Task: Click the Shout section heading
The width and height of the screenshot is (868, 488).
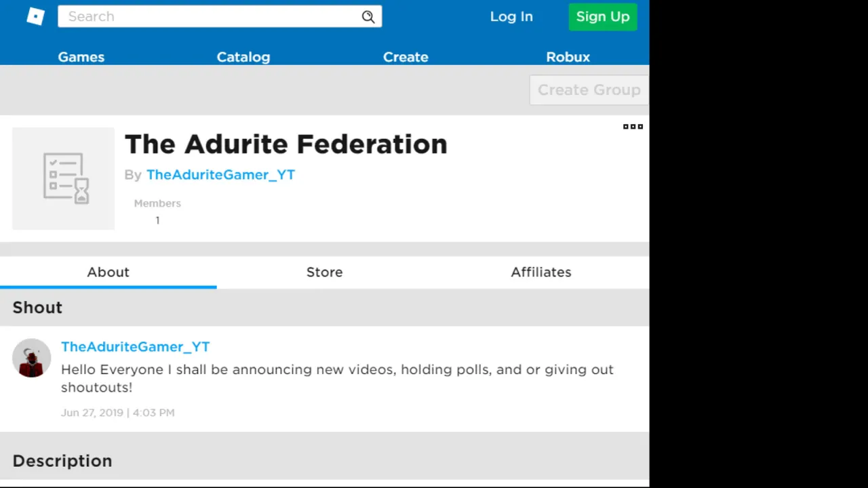Action: pyautogui.click(x=37, y=308)
